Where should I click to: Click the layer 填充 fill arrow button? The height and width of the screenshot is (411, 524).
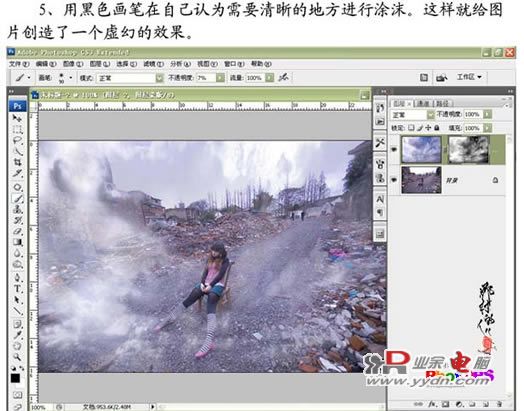pos(488,128)
